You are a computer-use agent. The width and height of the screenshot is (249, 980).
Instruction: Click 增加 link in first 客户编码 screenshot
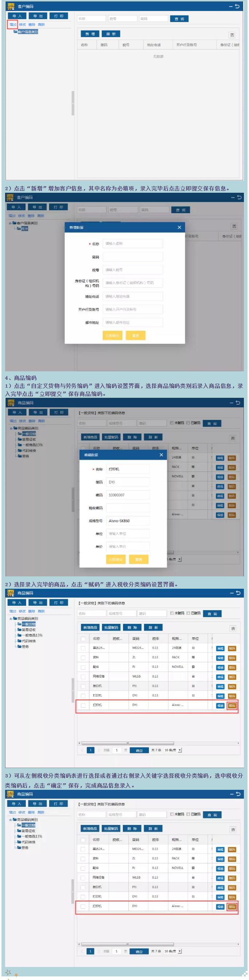[x=13, y=25]
